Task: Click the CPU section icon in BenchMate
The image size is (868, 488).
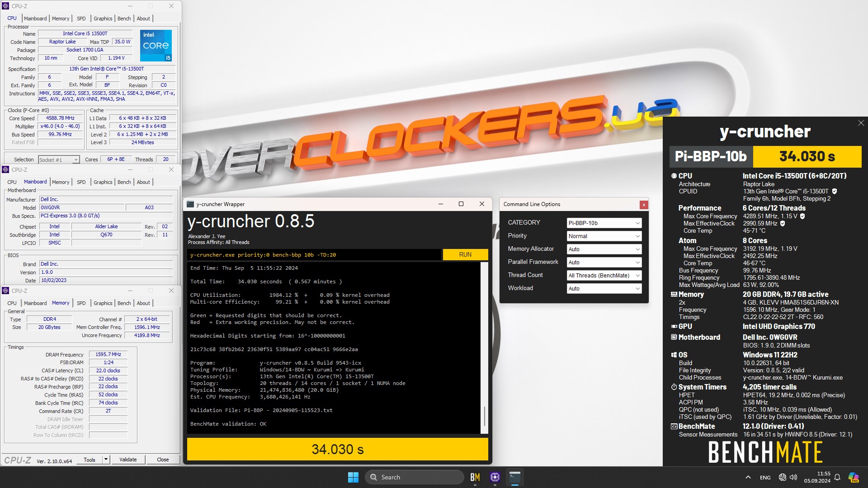Action: [x=674, y=176]
